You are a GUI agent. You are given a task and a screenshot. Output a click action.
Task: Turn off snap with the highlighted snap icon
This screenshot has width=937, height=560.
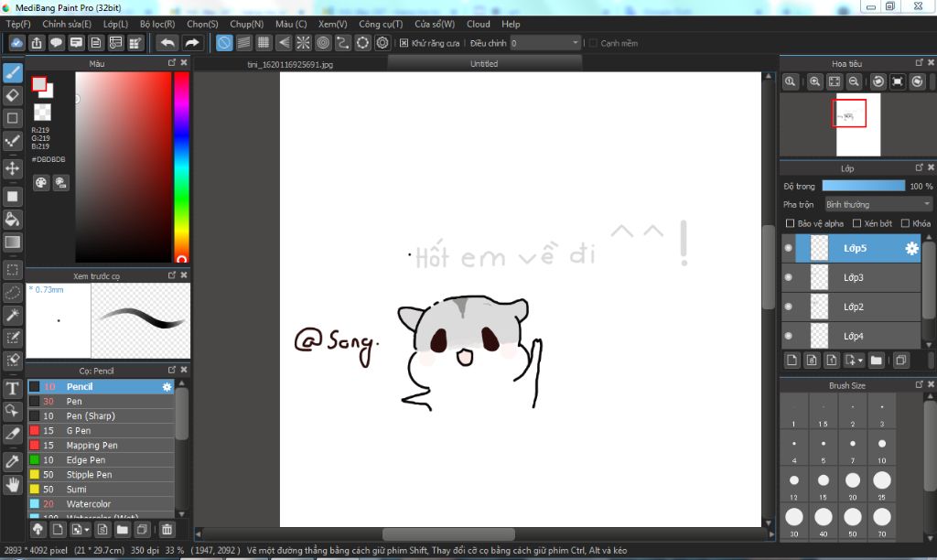224,43
